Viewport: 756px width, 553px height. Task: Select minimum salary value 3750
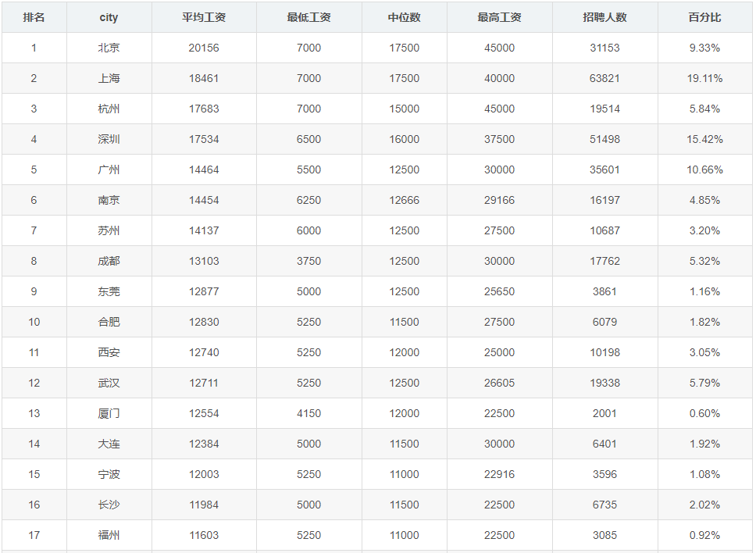pyautogui.click(x=308, y=261)
